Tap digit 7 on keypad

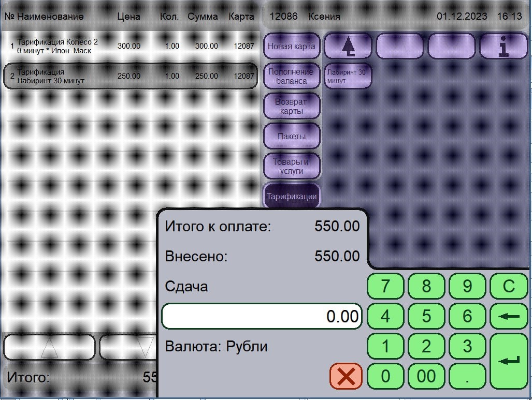tap(385, 286)
